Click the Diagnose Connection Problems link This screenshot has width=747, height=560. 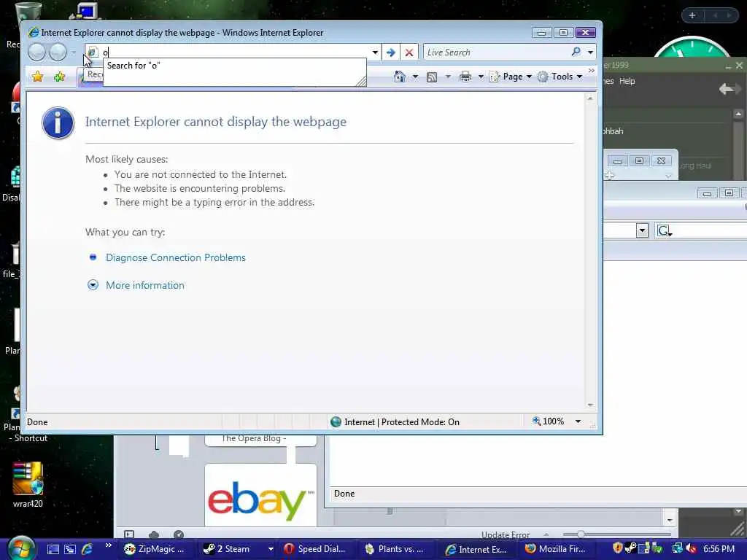(x=176, y=257)
